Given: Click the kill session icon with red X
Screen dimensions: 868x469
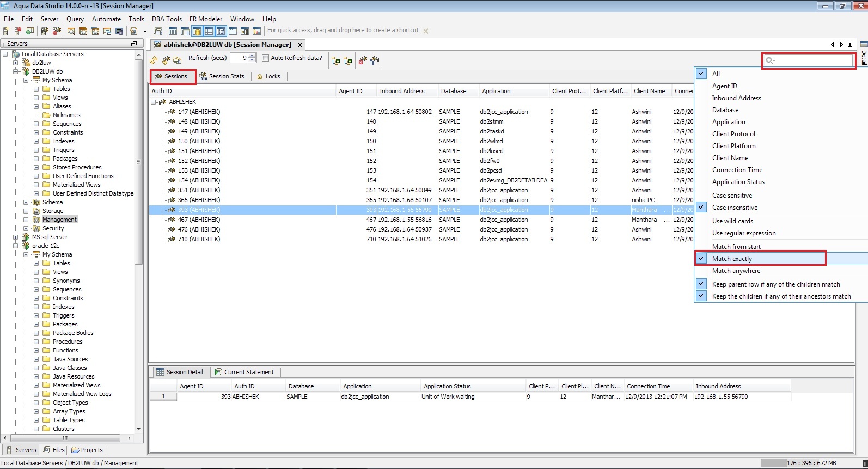Looking at the screenshot, I should point(363,60).
